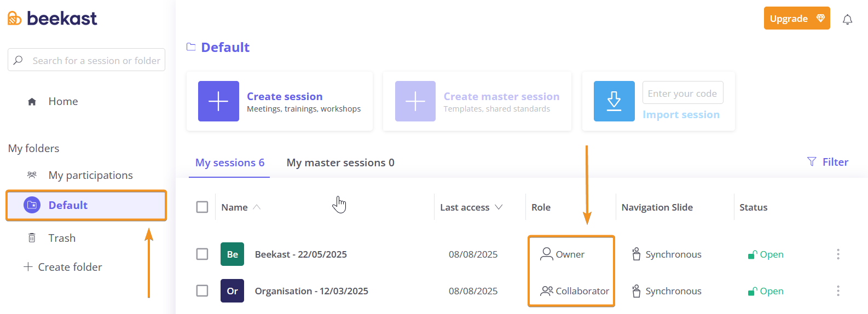Switch to My master sessions tab
The width and height of the screenshot is (868, 314).
[340, 162]
